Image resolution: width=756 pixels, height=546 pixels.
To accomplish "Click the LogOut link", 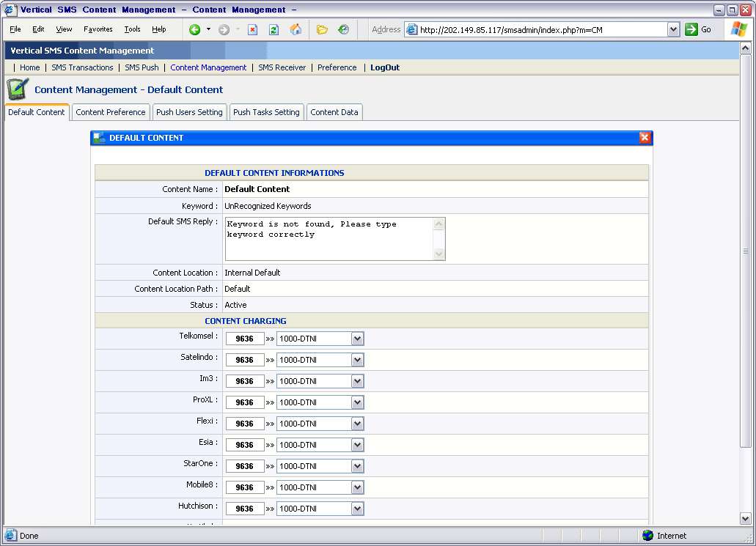I will [x=385, y=67].
